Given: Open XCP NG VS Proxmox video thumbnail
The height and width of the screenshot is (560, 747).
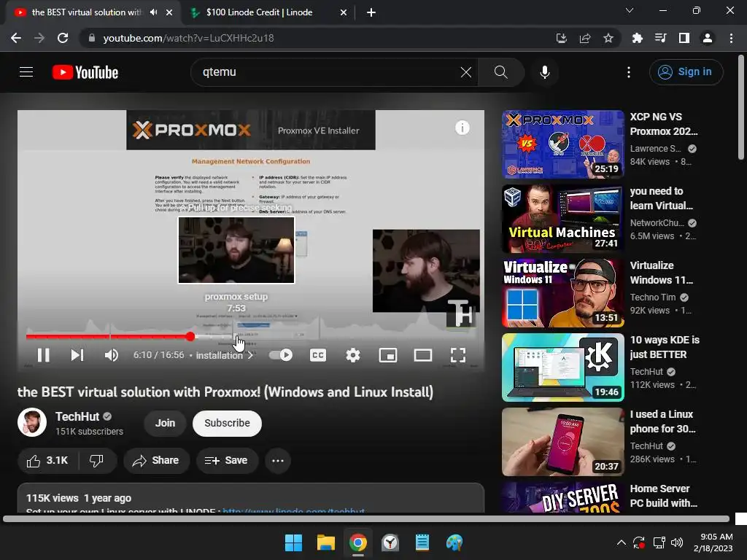Looking at the screenshot, I should pos(562,144).
